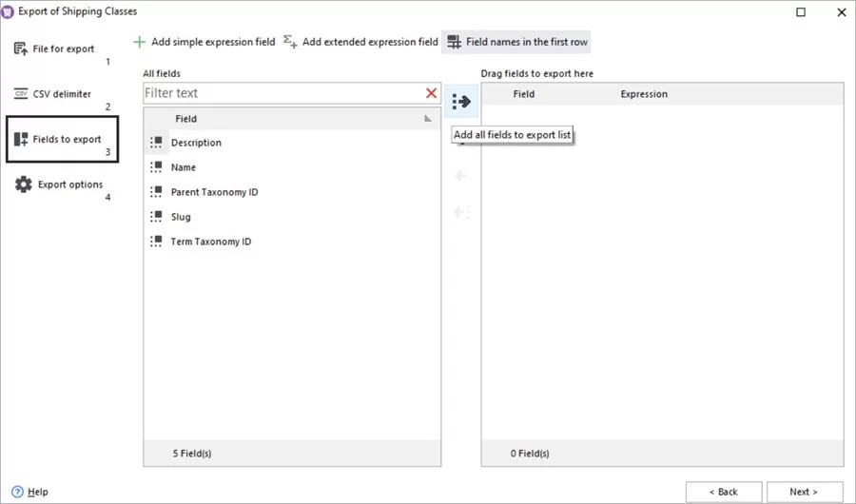Screen dimensions: 856x504
Task: Open the sort indicator in the Field header
Action: click(427, 119)
